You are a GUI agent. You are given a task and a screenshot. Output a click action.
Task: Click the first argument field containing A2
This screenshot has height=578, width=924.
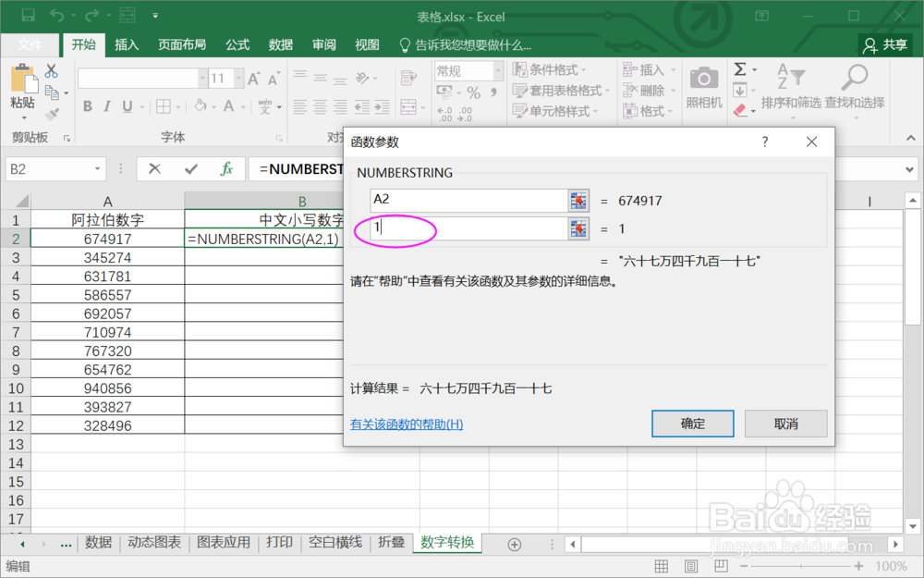coord(468,201)
